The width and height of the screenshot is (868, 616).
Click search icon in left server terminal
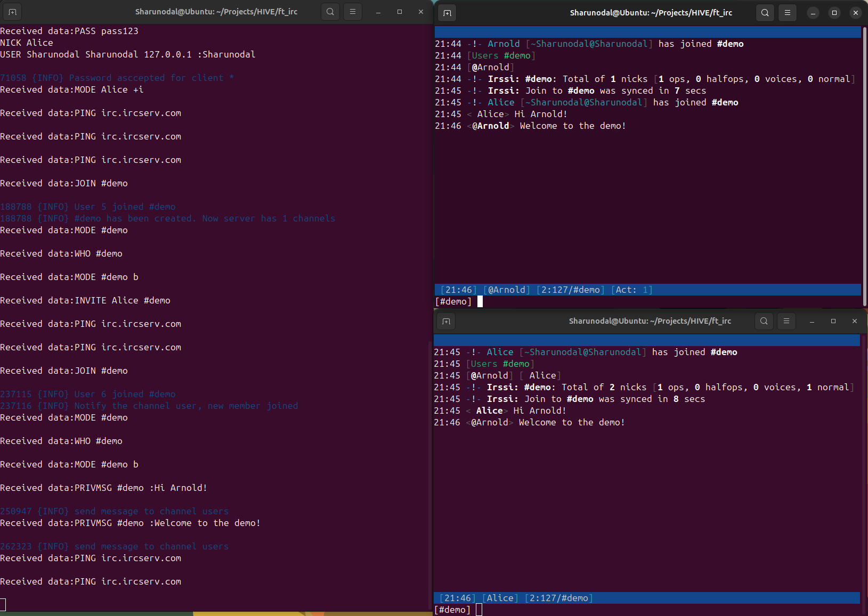(x=330, y=12)
